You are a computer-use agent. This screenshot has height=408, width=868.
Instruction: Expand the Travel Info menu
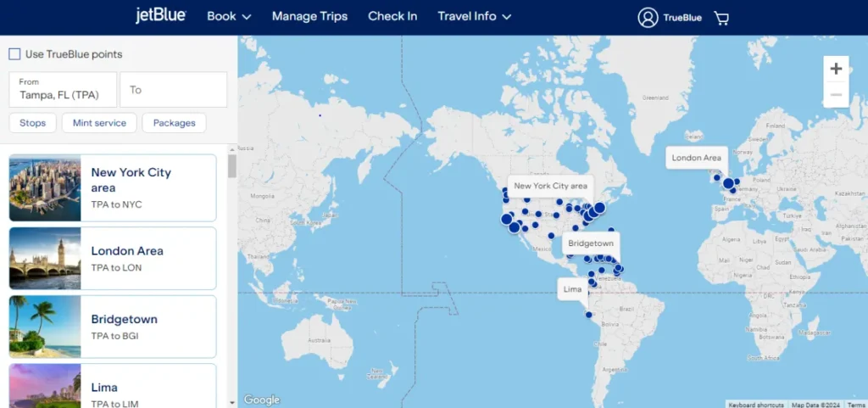[x=475, y=17]
